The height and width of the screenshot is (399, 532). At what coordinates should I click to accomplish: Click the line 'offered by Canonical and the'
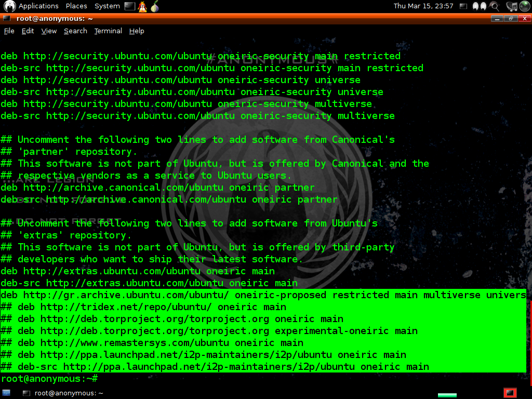pos(215,163)
